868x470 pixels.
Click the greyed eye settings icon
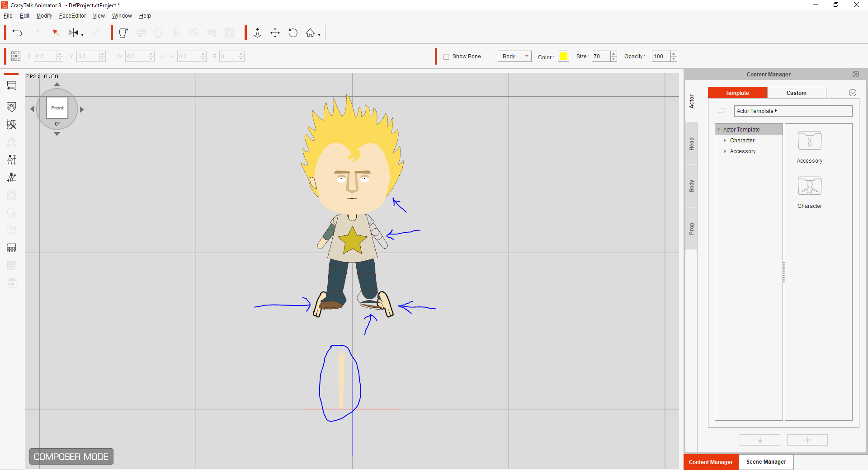(x=194, y=33)
